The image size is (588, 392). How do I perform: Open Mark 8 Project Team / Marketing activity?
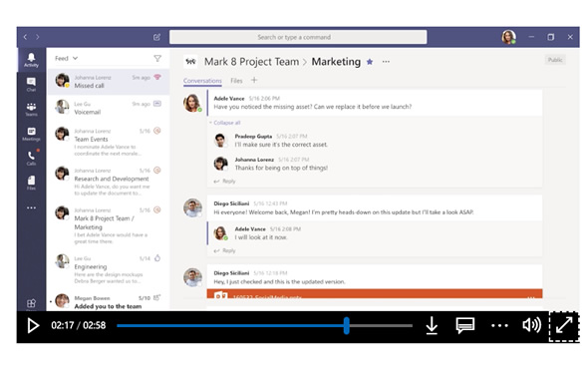point(109,225)
